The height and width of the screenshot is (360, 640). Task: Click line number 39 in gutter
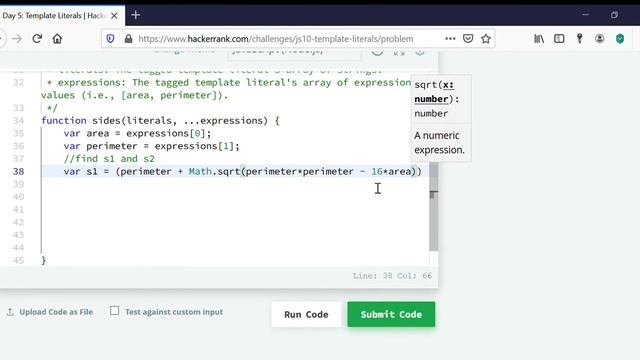pyautogui.click(x=18, y=184)
